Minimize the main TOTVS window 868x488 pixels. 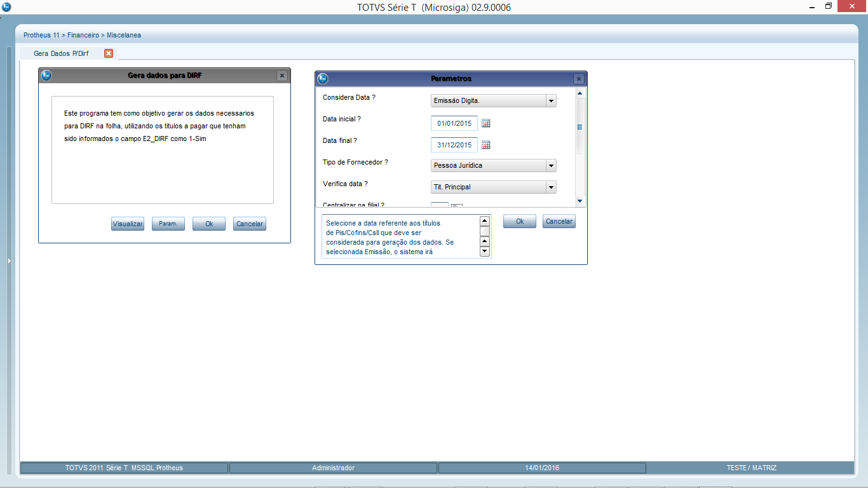[x=813, y=6]
